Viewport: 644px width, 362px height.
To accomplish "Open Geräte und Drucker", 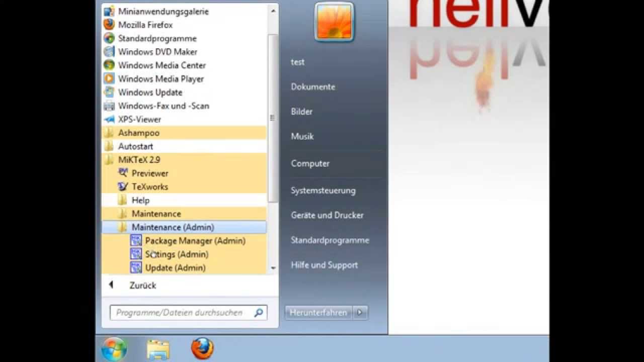I will click(x=328, y=215).
